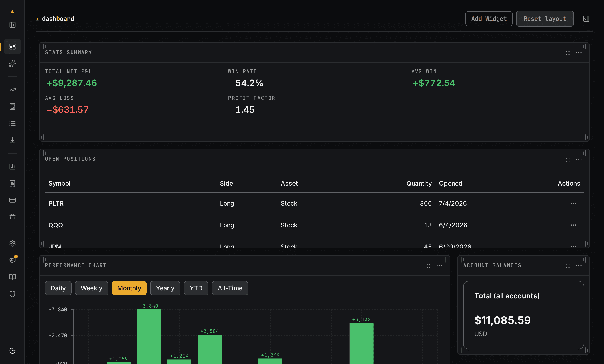Open the list icon in sidebar
The height and width of the screenshot is (364, 604).
pyautogui.click(x=12, y=123)
